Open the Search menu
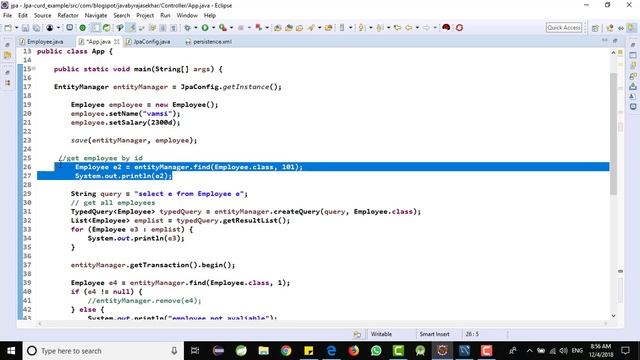The width and height of the screenshot is (640, 360). click(x=122, y=15)
